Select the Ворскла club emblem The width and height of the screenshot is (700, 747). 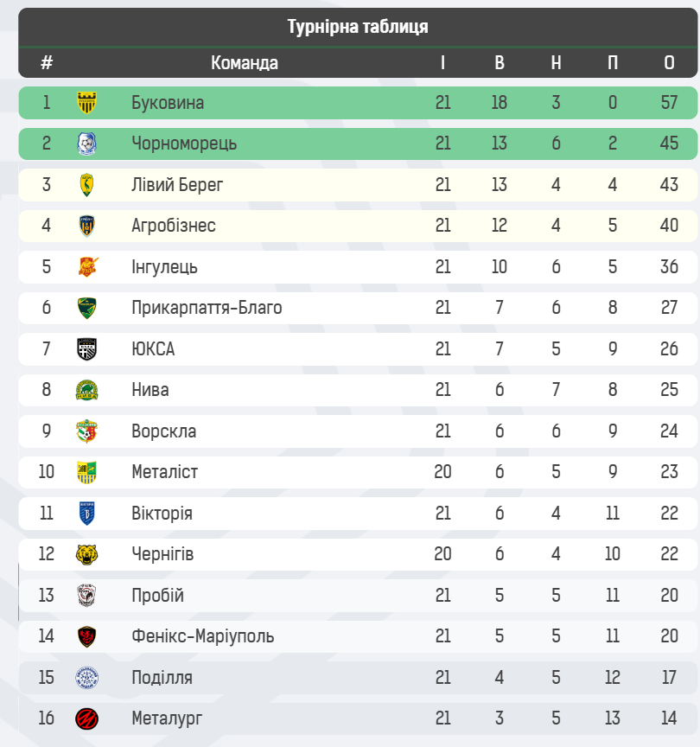pos(86,431)
